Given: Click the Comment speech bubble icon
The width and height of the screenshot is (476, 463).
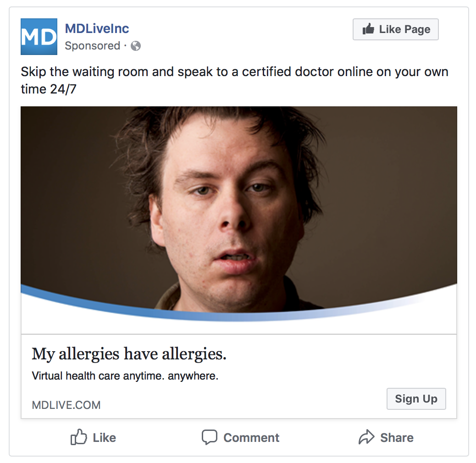Looking at the screenshot, I should pos(210,437).
